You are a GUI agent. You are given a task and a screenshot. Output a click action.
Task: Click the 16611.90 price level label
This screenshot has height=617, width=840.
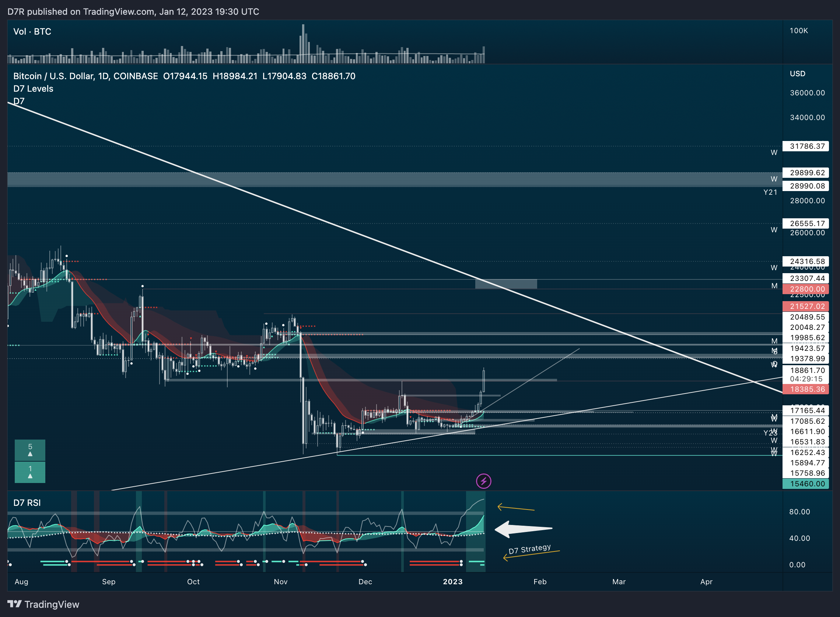coord(805,431)
